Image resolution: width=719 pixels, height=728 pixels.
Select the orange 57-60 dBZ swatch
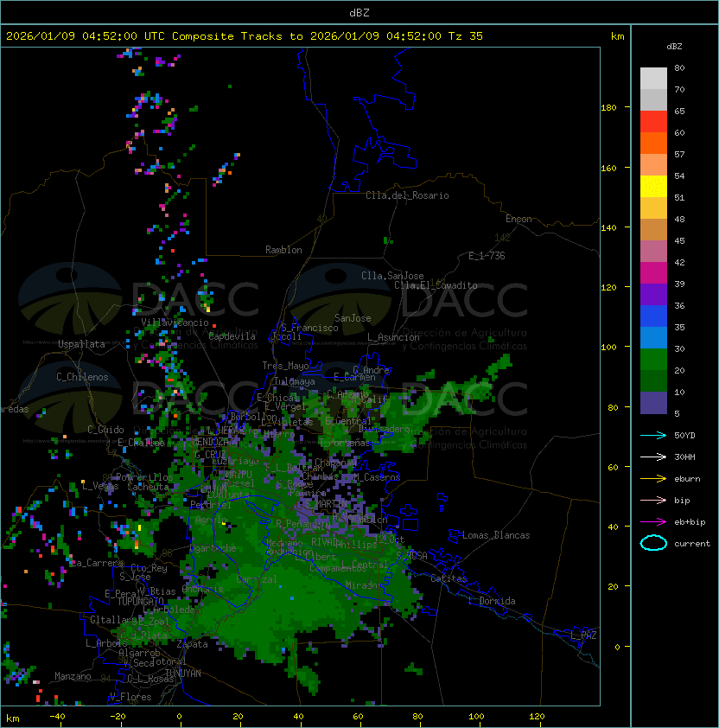(653, 143)
